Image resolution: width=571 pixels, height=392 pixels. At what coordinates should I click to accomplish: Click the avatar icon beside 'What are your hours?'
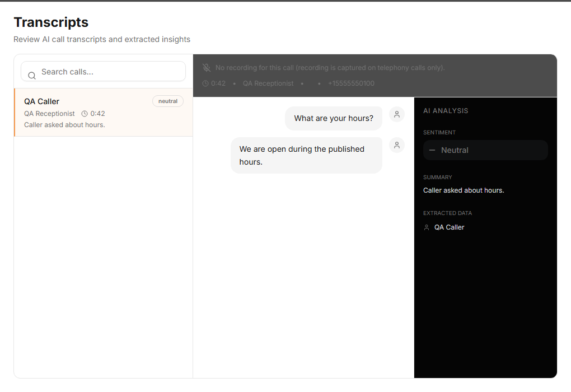point(397,114)
